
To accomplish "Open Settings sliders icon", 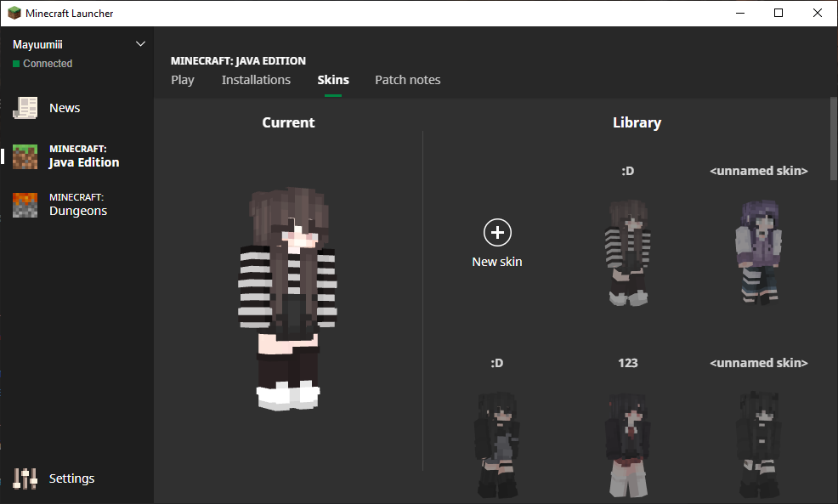I will coord(25,479).
